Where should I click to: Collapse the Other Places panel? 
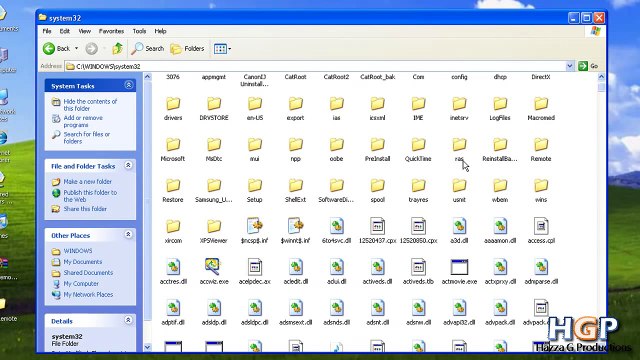128,234
